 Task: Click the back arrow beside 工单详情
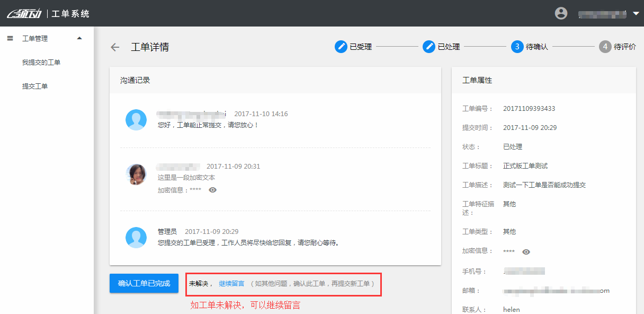click(x=115, y=47)
